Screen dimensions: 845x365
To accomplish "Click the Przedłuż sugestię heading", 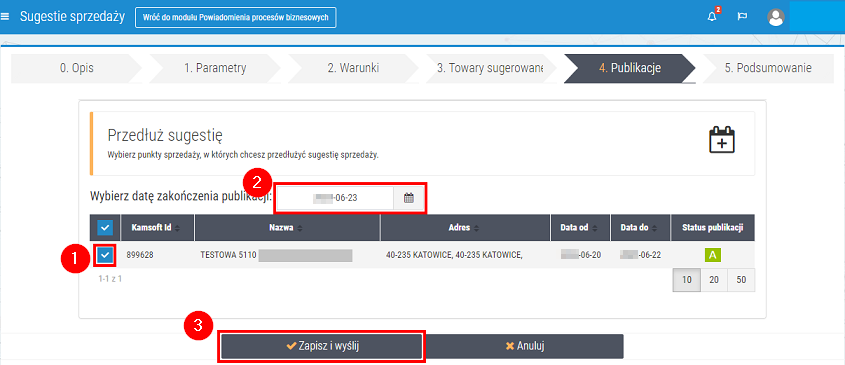I will [x=165, y=134].
